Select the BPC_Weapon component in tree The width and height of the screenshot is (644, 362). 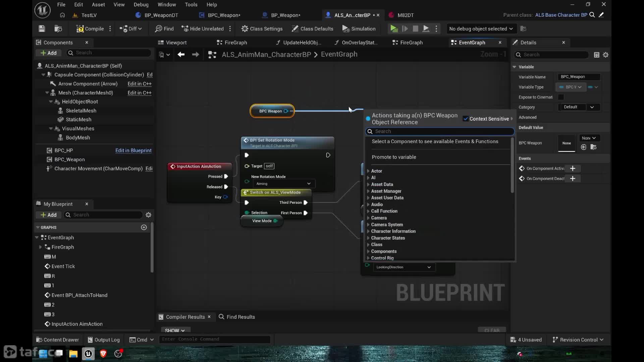point(69,160)
